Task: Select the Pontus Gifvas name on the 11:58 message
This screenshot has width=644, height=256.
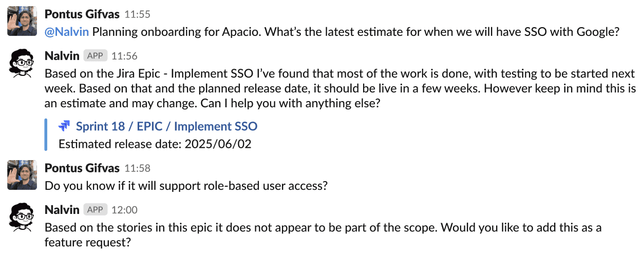Action: 82,168
